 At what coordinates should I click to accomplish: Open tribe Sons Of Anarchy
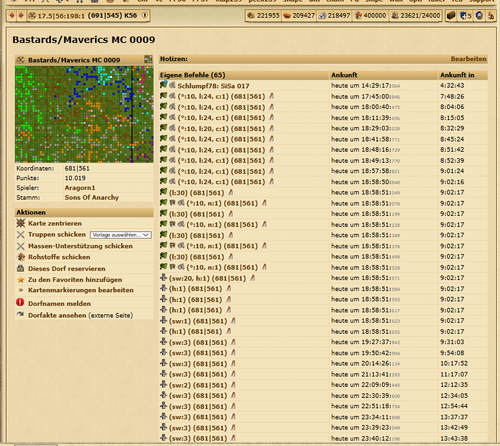[x=92, y=197]
